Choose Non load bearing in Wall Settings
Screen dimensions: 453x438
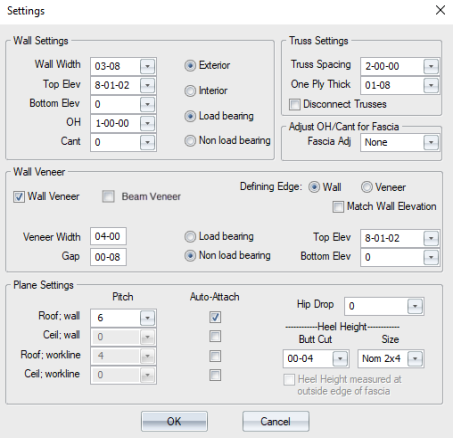click(x=190, y=141)
